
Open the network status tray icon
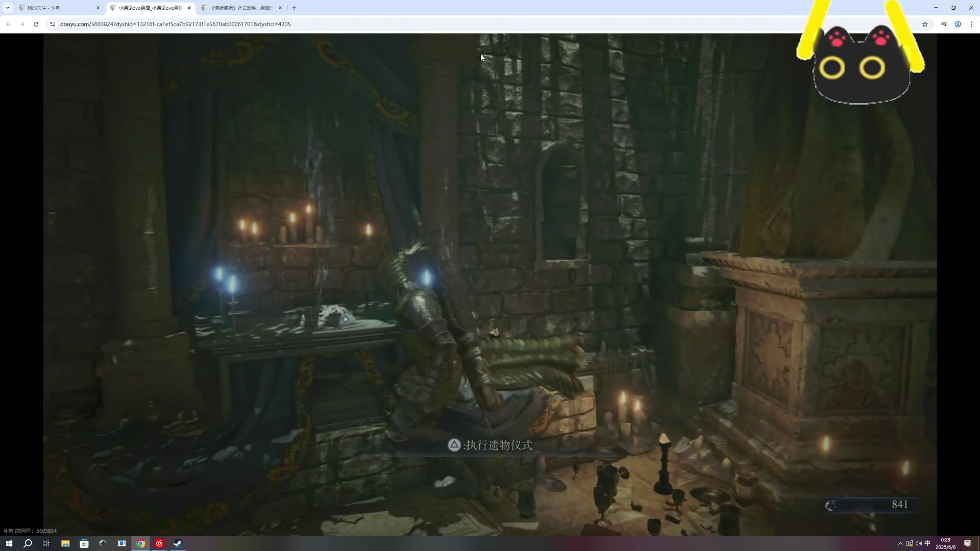pyautogui.click(x=910, y=543)
